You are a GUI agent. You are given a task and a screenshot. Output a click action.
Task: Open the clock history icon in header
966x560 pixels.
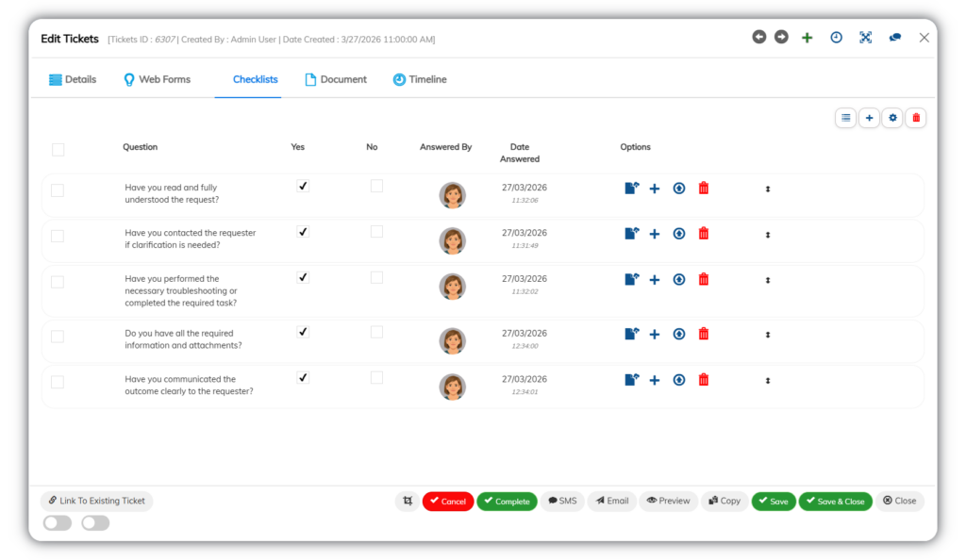[836, 38]
